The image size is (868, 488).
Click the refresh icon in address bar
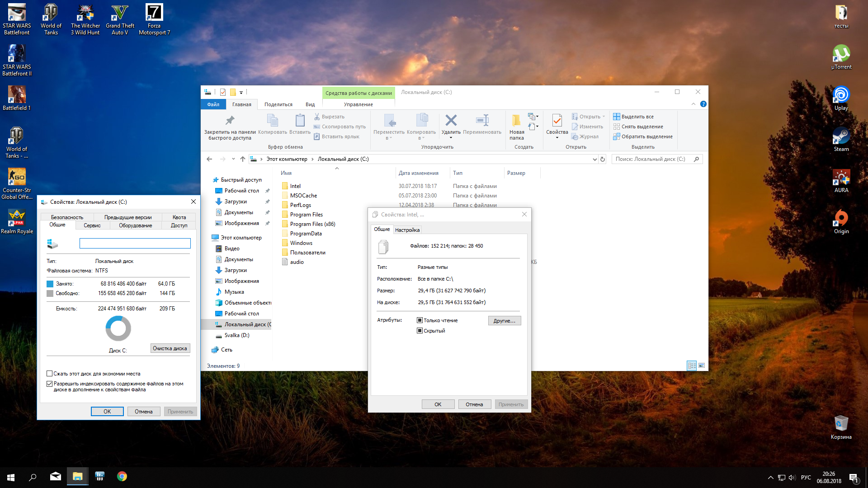[x=602, y=159]
